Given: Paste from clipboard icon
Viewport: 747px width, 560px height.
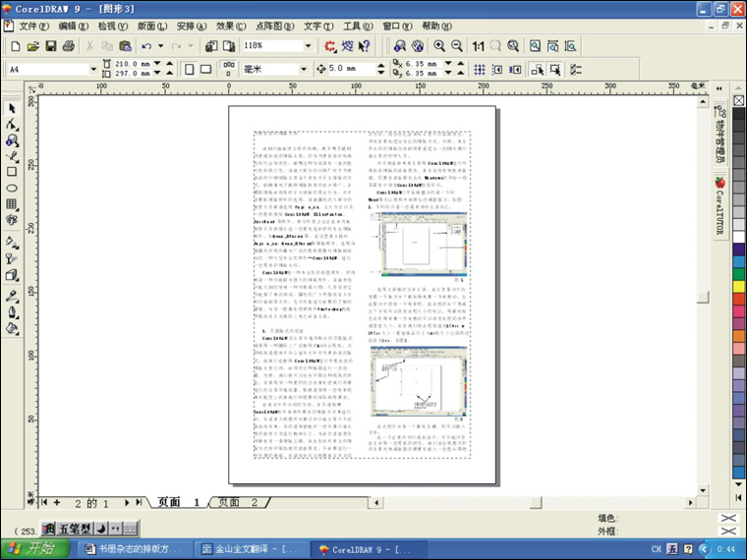Looking at the screenshot, I should (x=125, y=46).
